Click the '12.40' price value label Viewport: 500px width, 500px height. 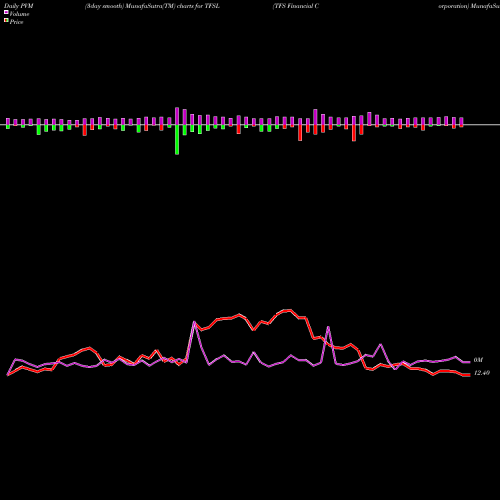482,373
